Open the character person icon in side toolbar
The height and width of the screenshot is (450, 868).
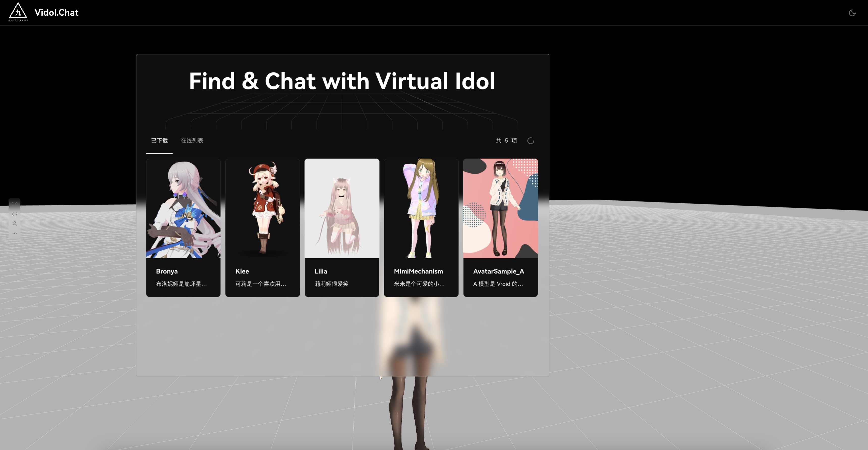(x=14, y=223)
